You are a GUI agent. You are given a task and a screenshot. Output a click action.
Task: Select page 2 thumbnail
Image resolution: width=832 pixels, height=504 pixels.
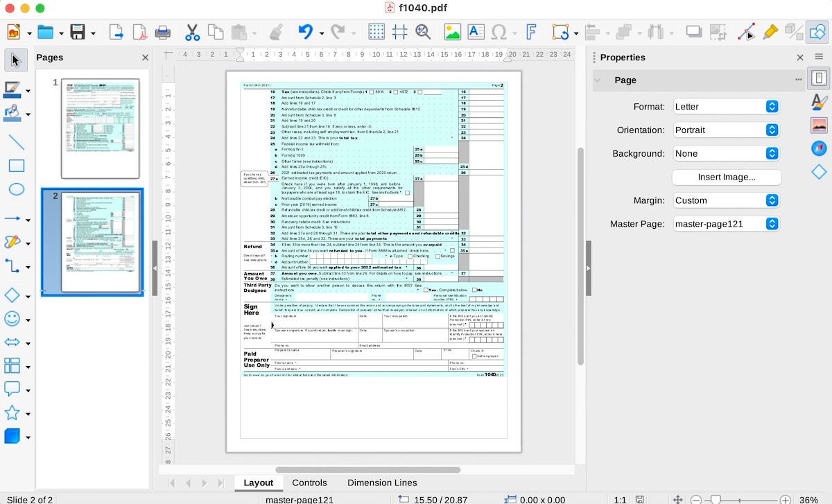tap(100, 242)
